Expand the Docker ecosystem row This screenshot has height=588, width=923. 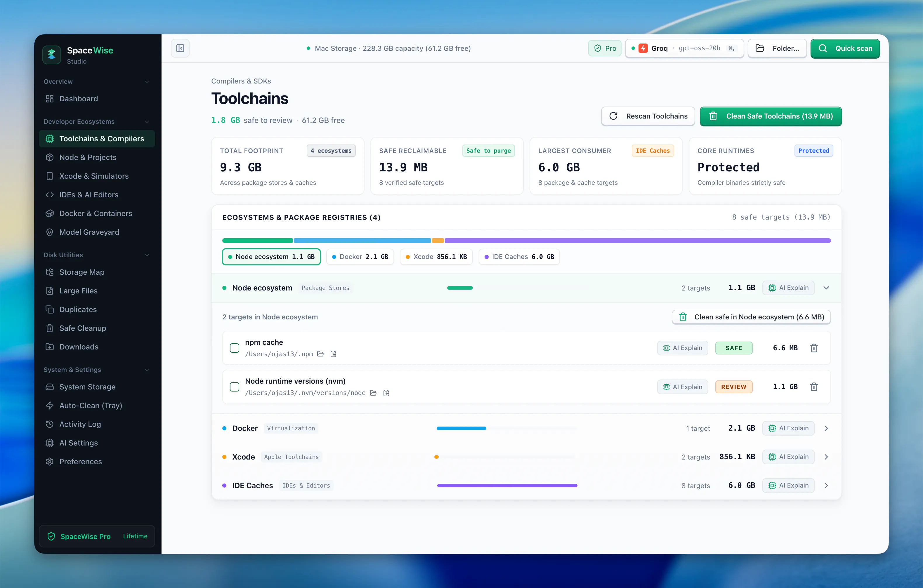826,428
